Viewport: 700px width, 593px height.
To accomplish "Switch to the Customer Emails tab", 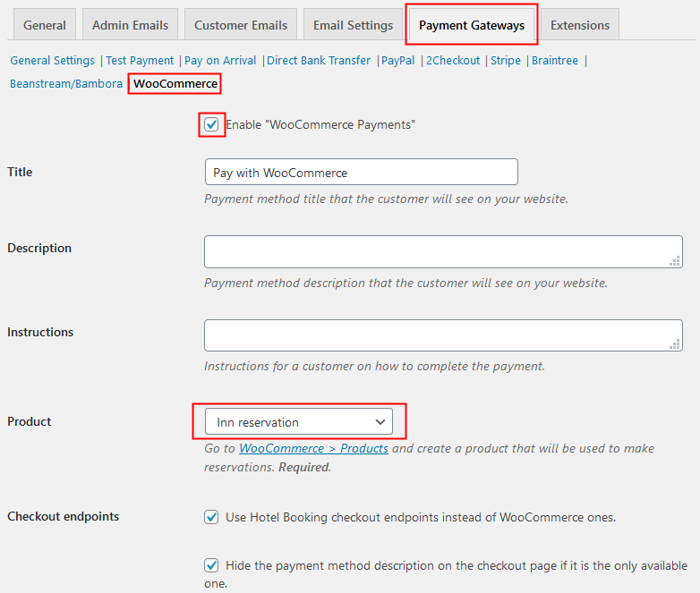I will pos(241,25).
